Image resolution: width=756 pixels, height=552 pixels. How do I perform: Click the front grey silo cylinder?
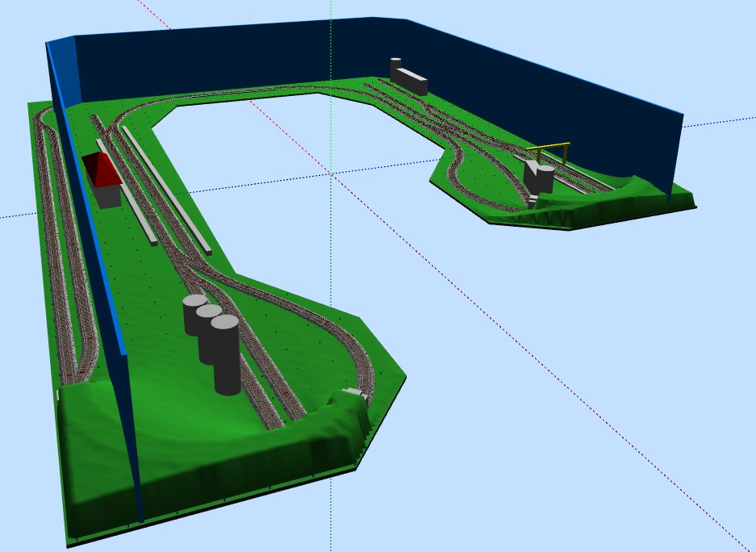tap(226, 355)
